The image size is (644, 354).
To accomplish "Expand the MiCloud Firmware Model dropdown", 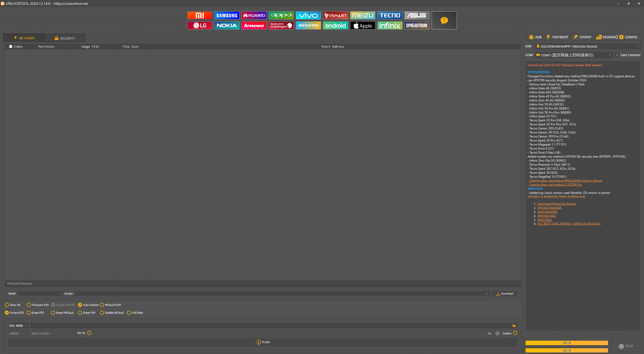I will tap(40, 294).
